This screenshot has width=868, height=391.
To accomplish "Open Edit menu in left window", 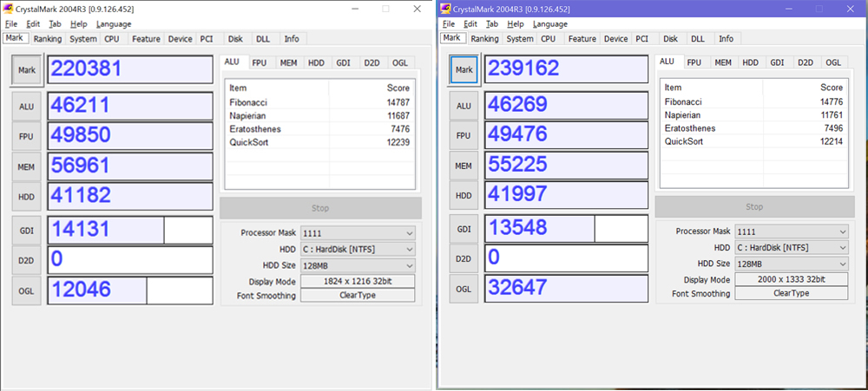I will click(x=33, y=23).
